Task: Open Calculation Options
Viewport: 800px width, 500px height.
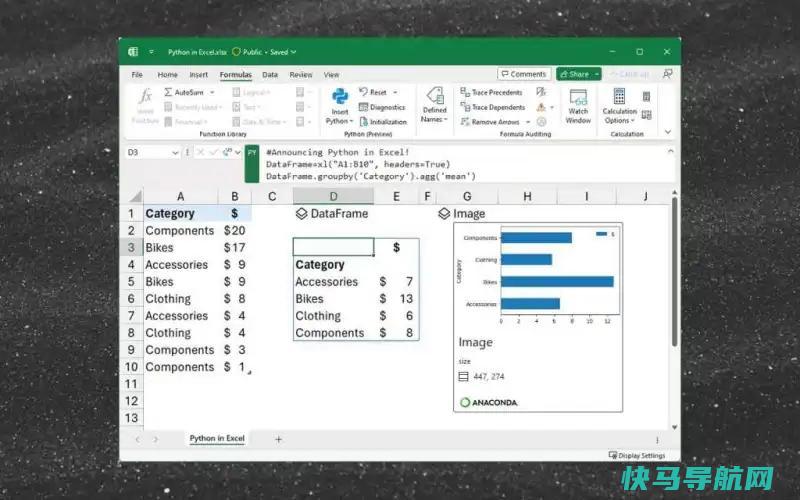Action: [x=619, y=106]
